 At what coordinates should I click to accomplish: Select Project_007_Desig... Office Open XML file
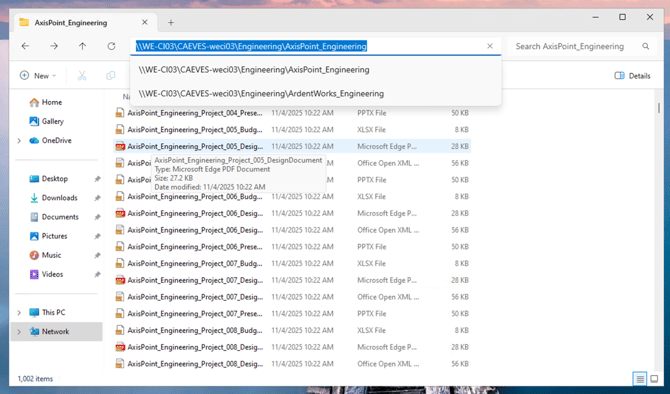292,297
